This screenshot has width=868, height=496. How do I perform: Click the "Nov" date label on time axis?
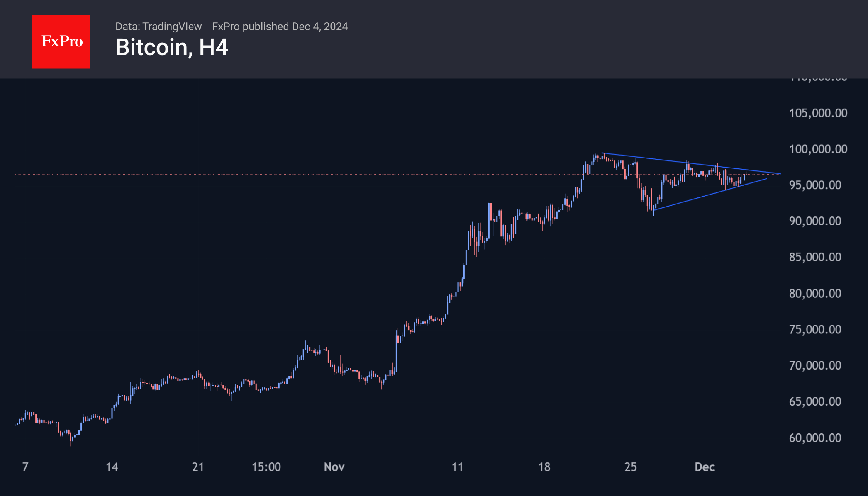tap(334, 467)
